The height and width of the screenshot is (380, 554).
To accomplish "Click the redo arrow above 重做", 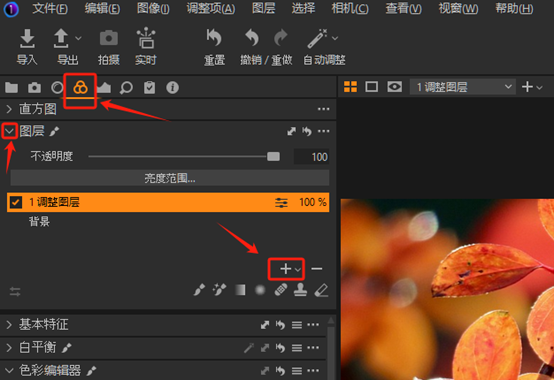I will pyautogui.click(x=281, y=37).
